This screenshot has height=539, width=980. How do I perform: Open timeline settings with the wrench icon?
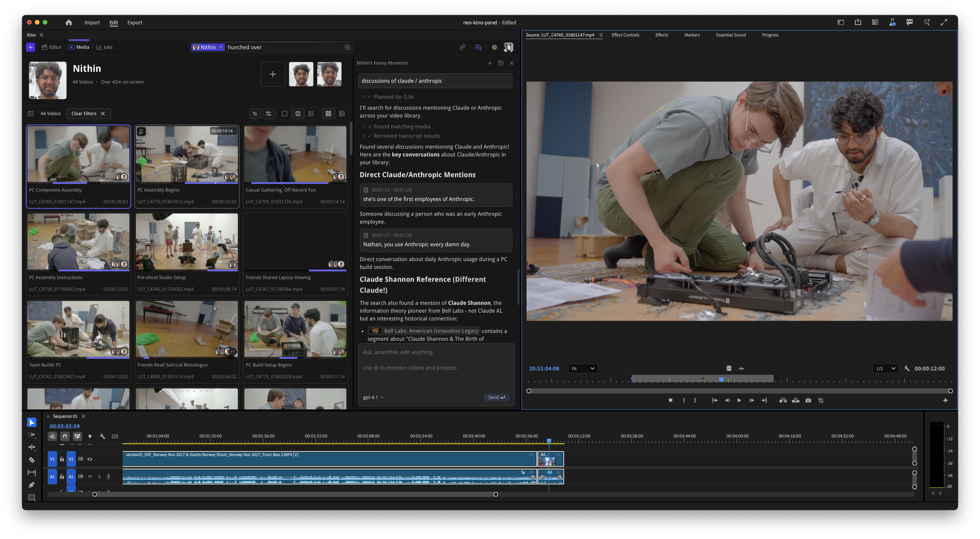[x=103, y=436]
